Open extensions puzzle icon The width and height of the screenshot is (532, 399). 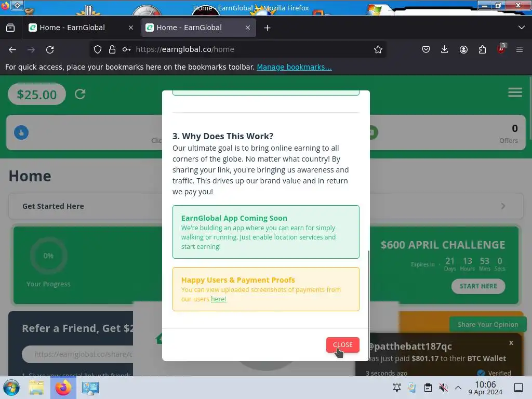pos(482,49)
